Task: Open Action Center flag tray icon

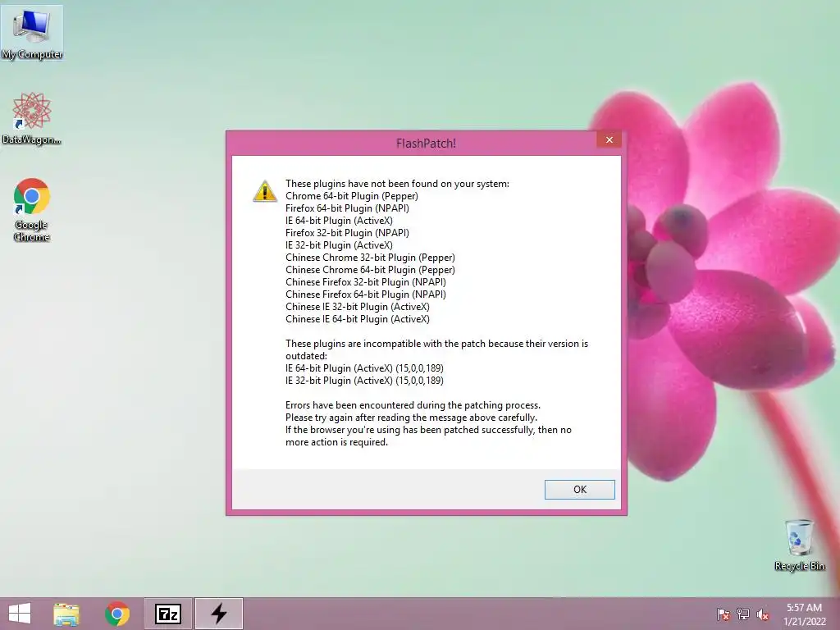Action: [x=724, y=614]
